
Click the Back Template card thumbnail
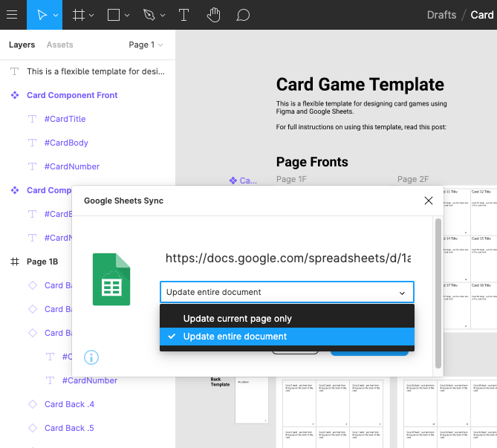click(x=252, y=400)
